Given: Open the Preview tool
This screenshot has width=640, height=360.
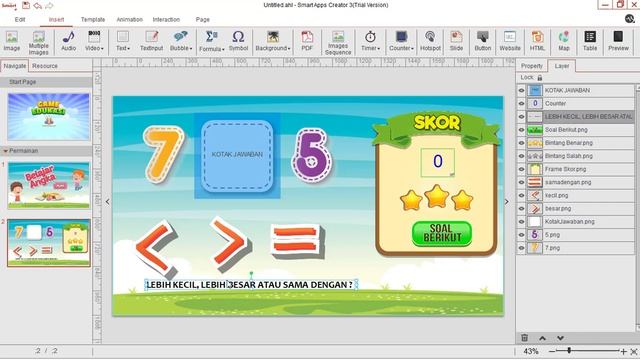Looking at the screenshot, I should pyautogui.click(x=618, y=41).
